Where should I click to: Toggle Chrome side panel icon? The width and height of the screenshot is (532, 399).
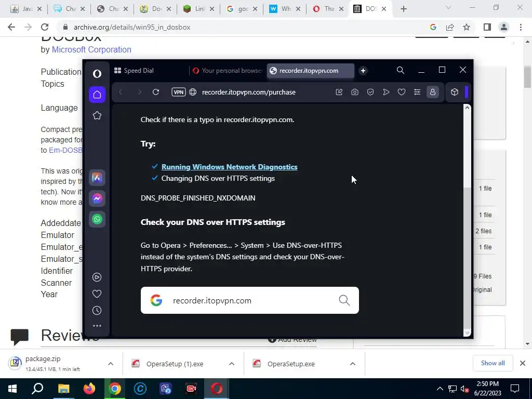tap(487, 27)
